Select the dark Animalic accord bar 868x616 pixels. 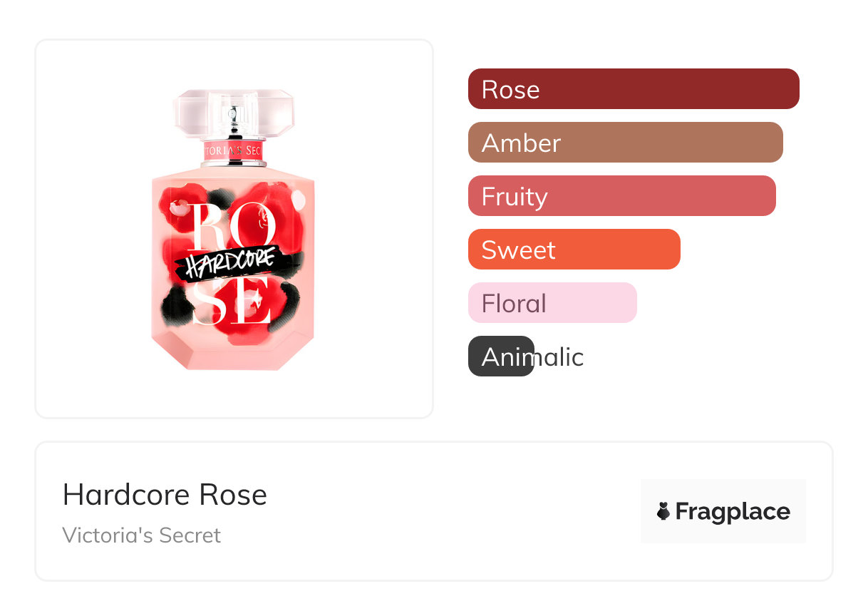pyautogui.click(x=500, y=356)
